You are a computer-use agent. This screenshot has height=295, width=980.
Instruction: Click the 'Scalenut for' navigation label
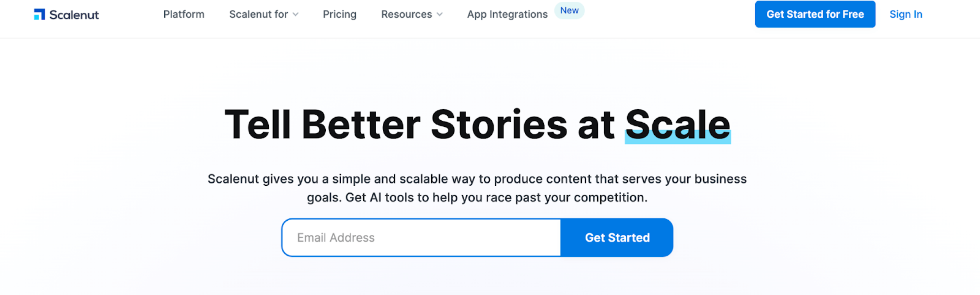tap(258, 14)
